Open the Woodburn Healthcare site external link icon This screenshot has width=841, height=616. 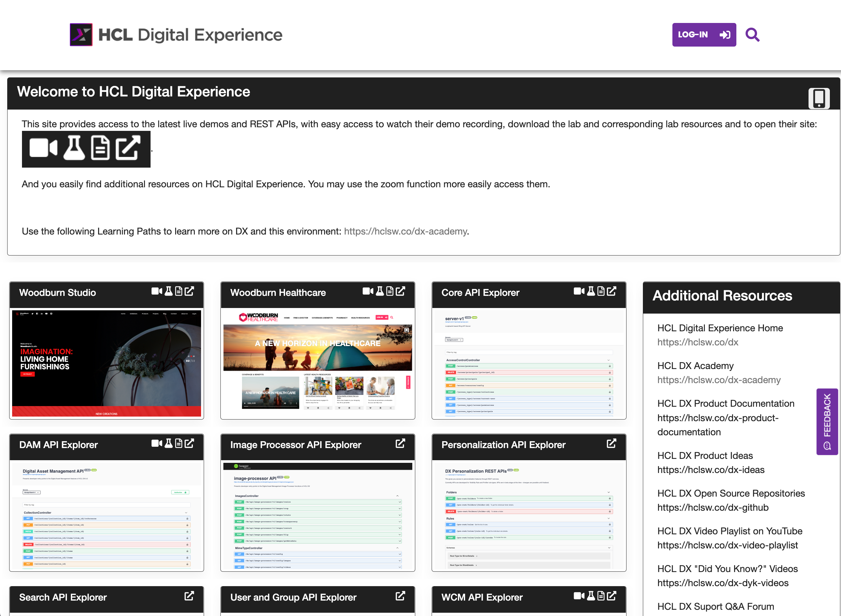400,291
